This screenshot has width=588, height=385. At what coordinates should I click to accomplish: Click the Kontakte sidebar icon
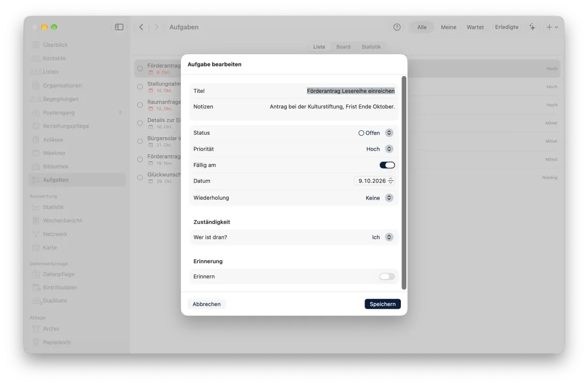[x=36, y=58]
